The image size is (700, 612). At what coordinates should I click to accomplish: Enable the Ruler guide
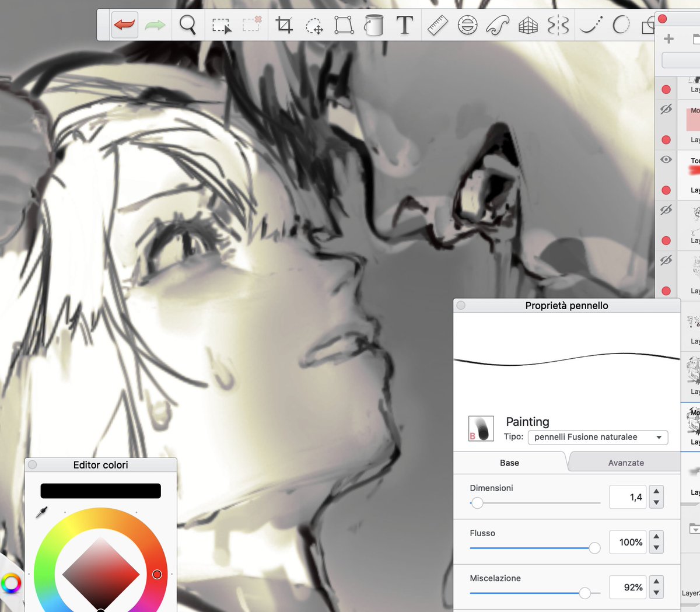click(437, 25)
